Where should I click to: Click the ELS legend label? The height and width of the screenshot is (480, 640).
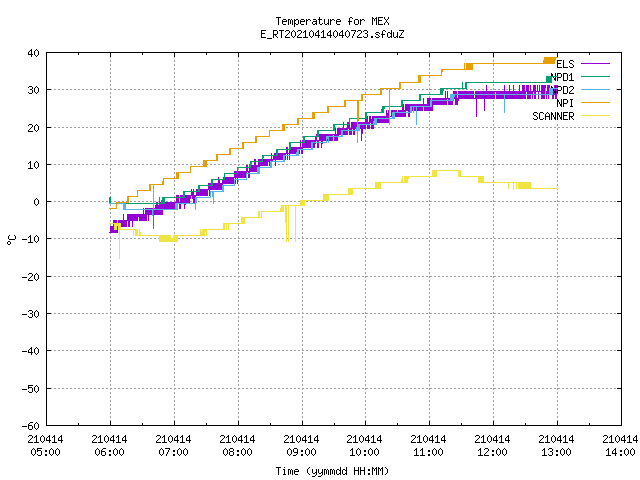(565, 64)
